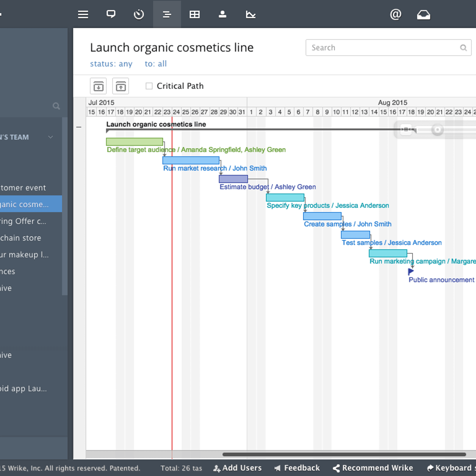Click the expand all tasks icon
The height and width of the screenshot is (476, 476).
click(x=98, y=86)
